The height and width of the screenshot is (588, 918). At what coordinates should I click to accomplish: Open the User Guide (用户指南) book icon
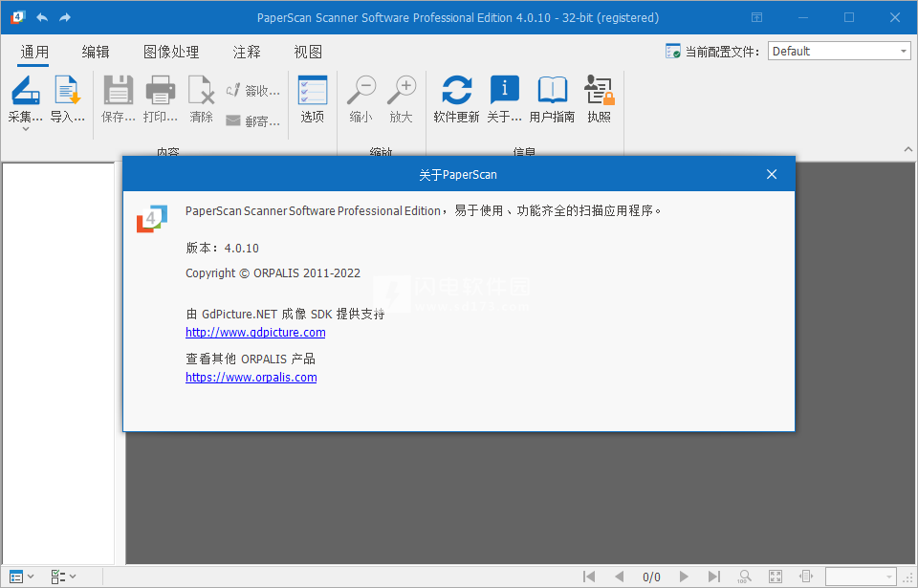552,91
